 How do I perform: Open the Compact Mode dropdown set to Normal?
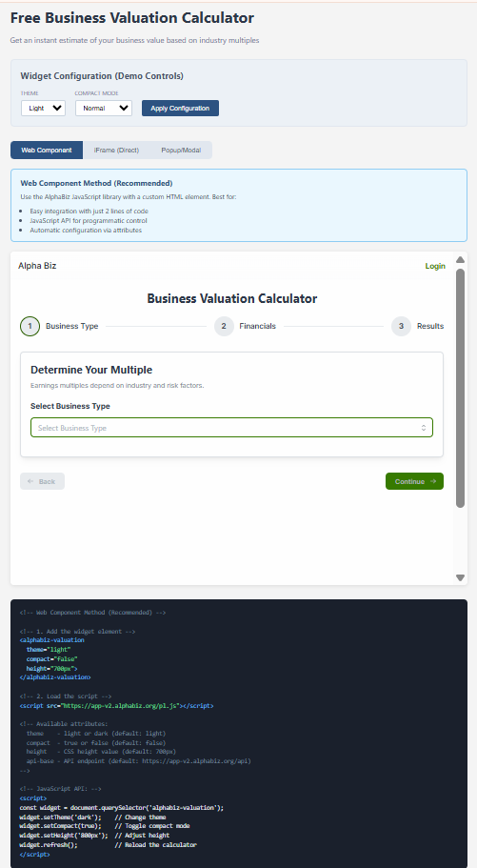point(104,108)
